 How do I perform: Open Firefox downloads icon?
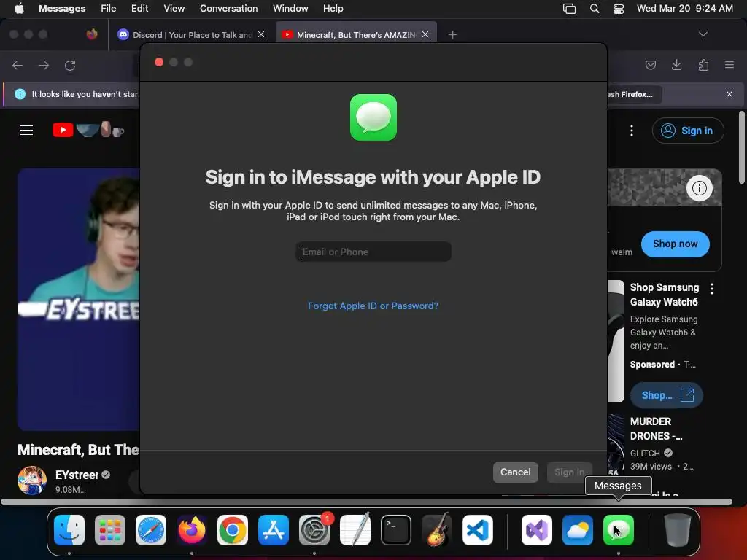coord(676,65)
